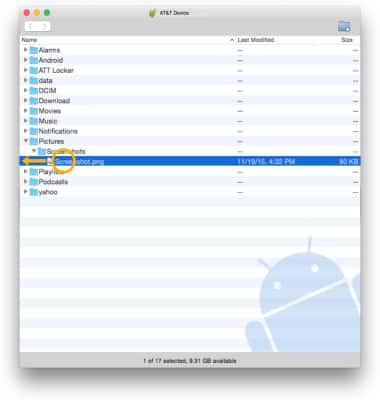
Task: Select the Screenshot.png file row
Action: click(x=190, y=161)
